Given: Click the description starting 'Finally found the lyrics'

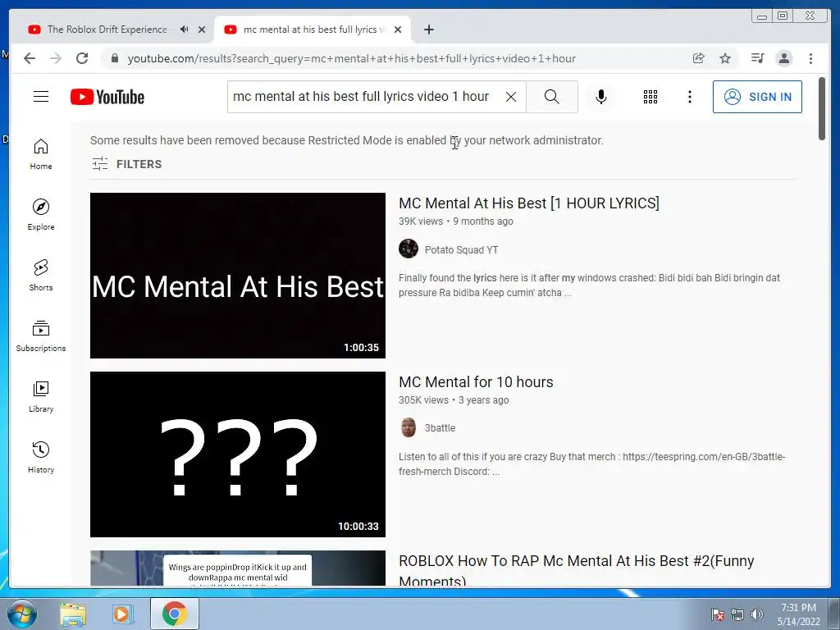Looking at the screenshot, I should coord(589,285).
